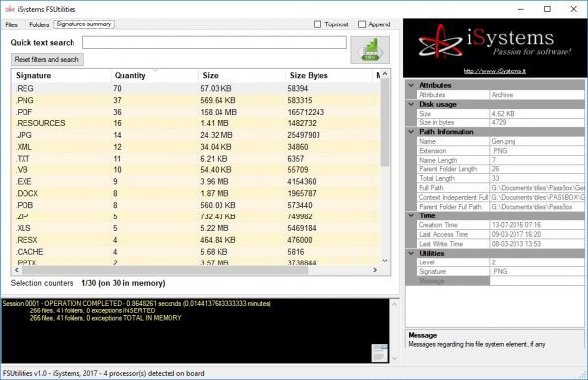The image size is (588, 380).
Task: Enable the Topmost checkbox
Action: 318,24
